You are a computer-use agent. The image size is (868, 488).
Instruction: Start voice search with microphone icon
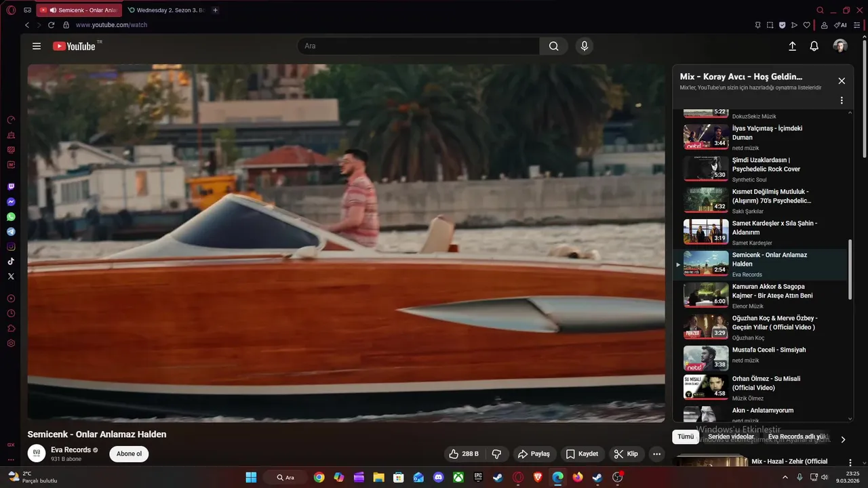(x=584, y=46)
